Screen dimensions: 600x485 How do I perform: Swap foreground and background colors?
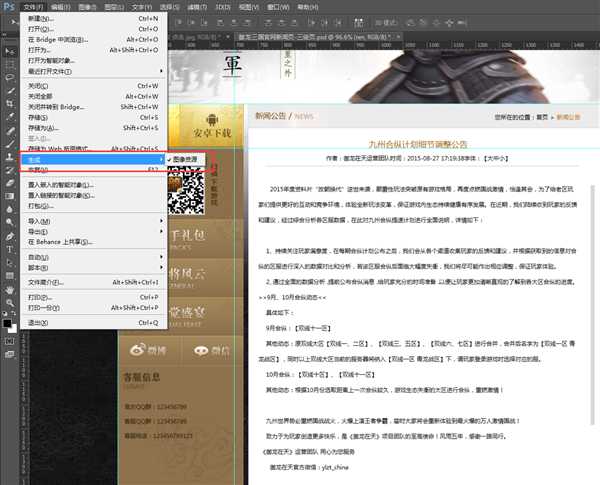(14, 314)
